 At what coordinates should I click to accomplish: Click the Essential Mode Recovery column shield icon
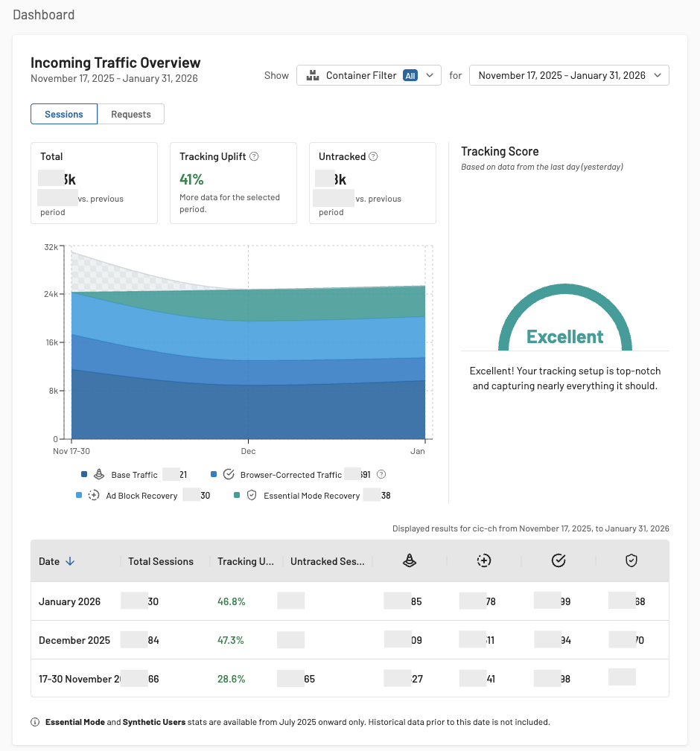(631, 561)
